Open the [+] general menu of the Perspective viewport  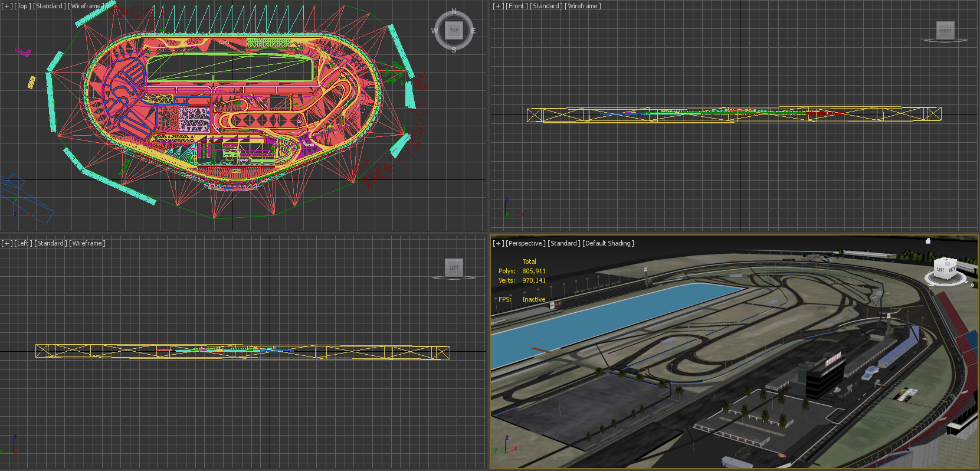498,243
